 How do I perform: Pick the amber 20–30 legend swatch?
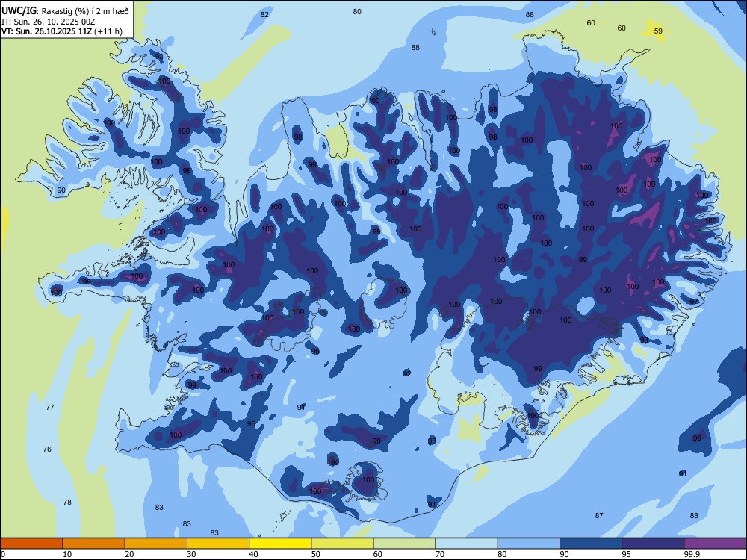[156, 544]
